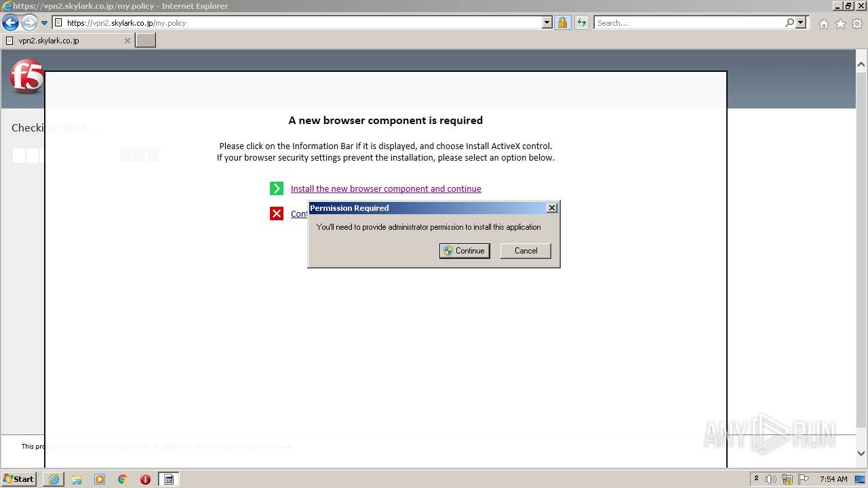Close the Permission Required dialog
This screenshot has width=868, height=488.
(552, 208)
